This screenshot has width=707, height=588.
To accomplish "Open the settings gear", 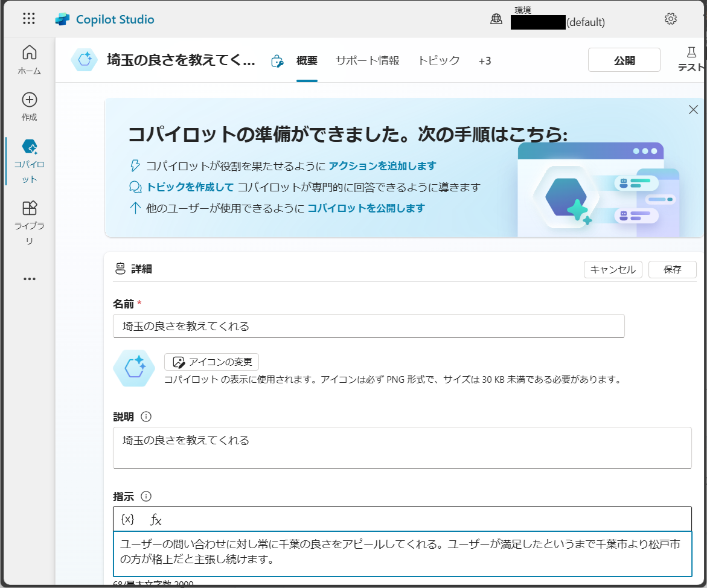I will pyautogui.click(x=671, y=19).
